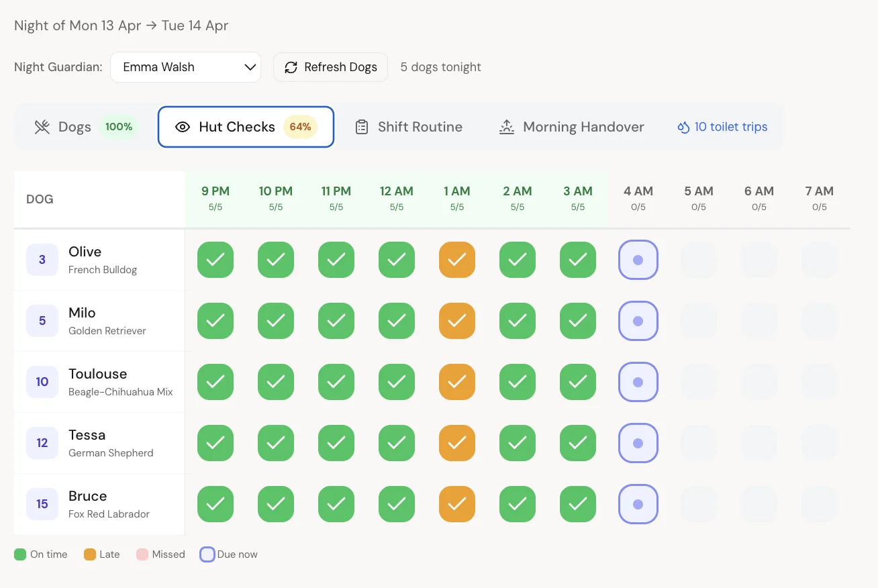This screenshot has height=588, width=878.
Task: Select the dog name Toulouse
Action: pos(98,374)
